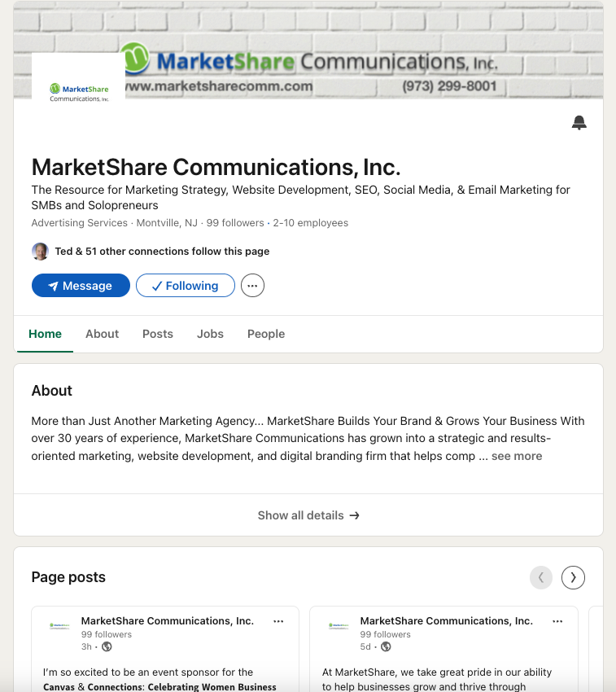Screen dimensions: 616x692
Task: Click previous page posts carousel arrow
Action: pos(541,577)
